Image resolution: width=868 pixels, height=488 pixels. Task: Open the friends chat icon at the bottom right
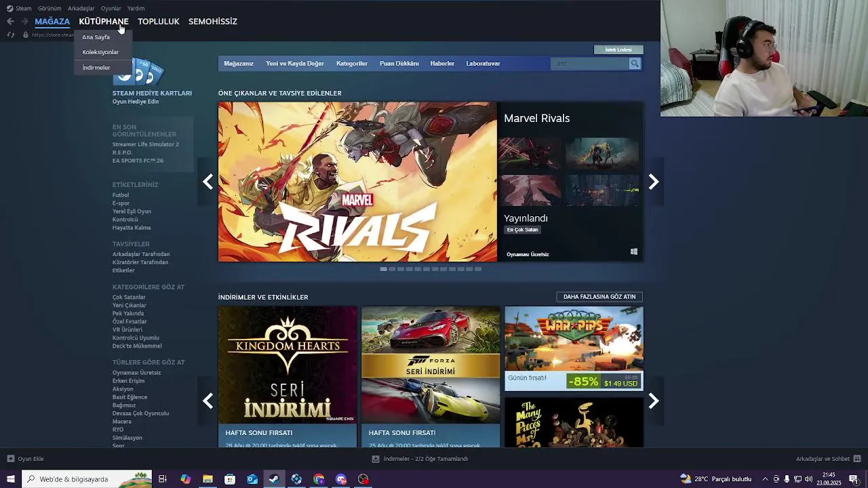(x=857, y=459)
